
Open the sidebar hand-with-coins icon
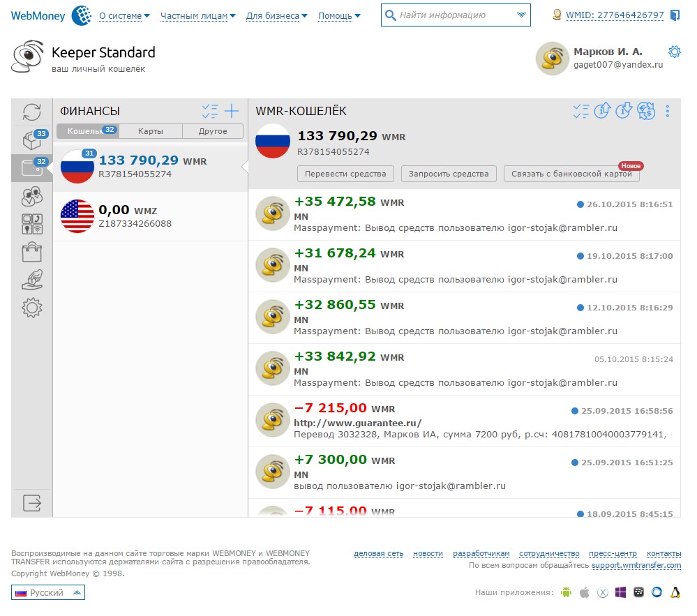pyautogui.click(x=32, y=280)
